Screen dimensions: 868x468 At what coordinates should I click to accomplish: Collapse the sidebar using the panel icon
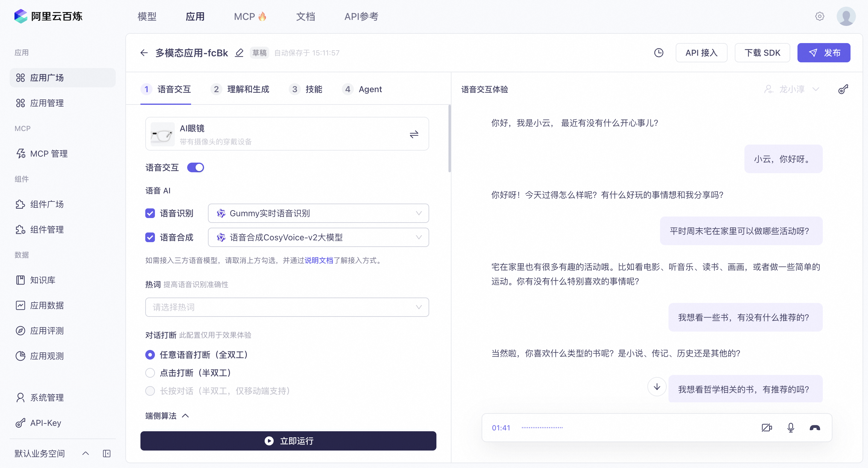(x=106, y=454)
